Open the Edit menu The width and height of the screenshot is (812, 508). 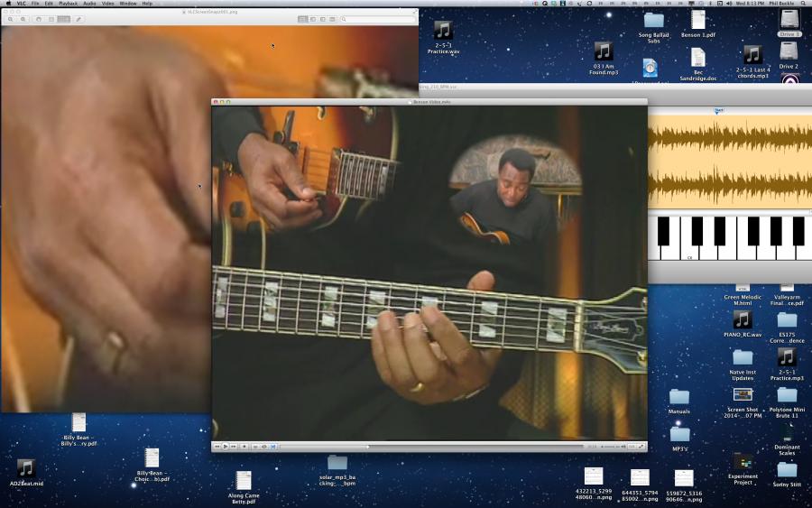(x=49, y=3)
